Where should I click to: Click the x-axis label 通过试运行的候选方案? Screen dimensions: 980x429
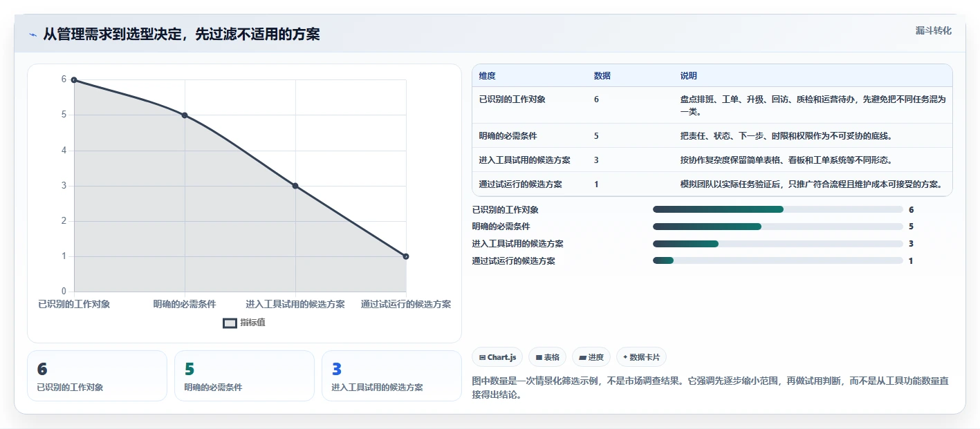click(x=406, y=304)
